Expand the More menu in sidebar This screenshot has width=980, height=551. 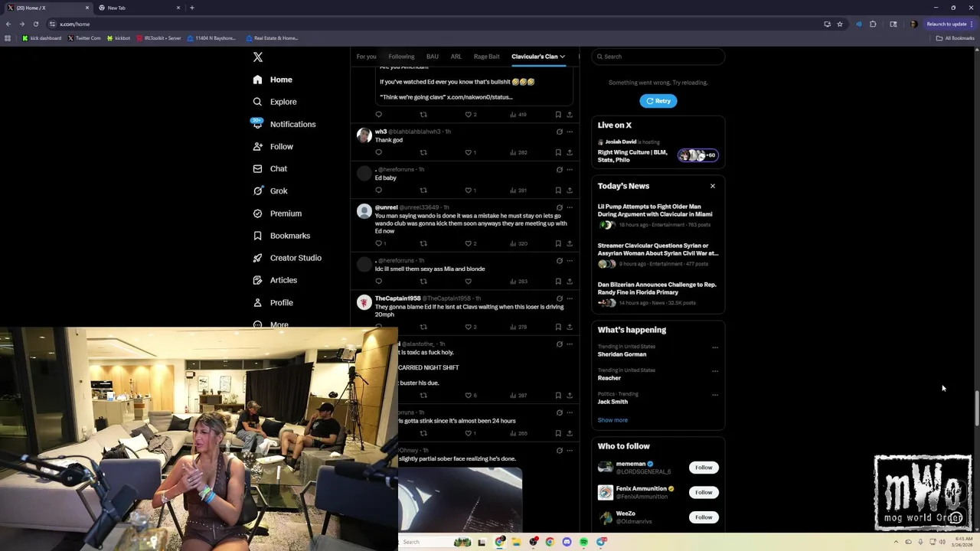[x=270, y=324]
